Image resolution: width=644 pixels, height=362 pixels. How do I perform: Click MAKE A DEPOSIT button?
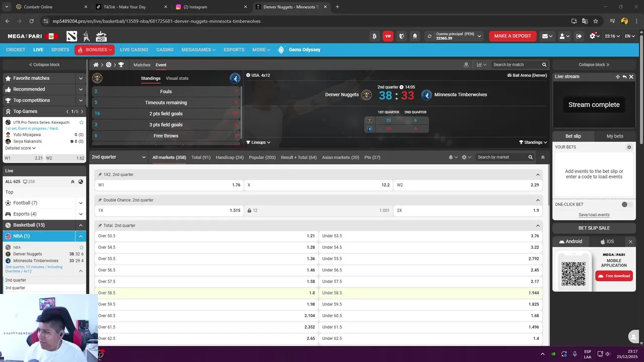tap(513, 36)
